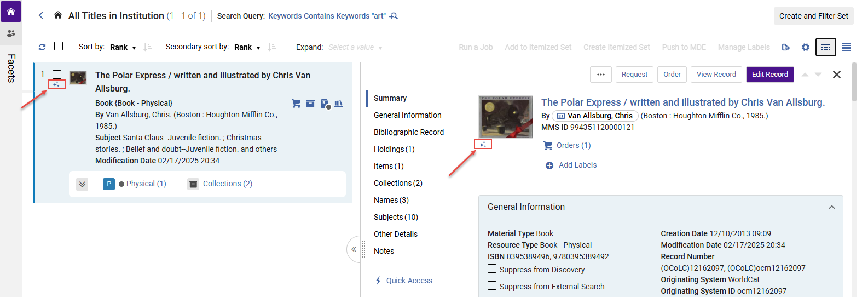Click the Request button
This screenshot has height=297, width=868.
pos(634,75)
